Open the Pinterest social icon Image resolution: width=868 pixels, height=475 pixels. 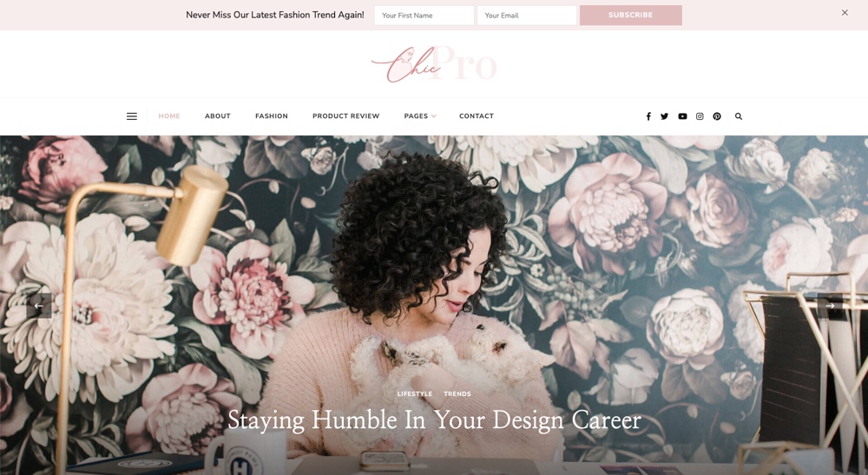[x=717, y=116]
